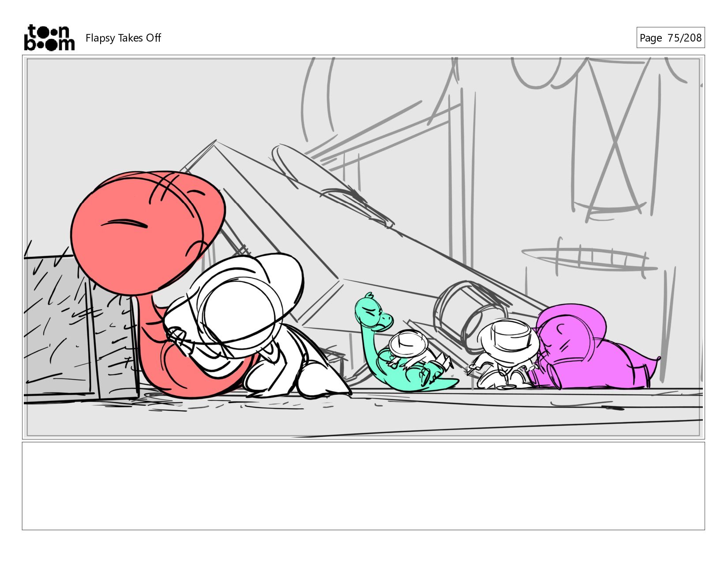Viewport: 728px width, 563px height.
Task: Click the empty caption box below the panel
Action: [363, 486]
